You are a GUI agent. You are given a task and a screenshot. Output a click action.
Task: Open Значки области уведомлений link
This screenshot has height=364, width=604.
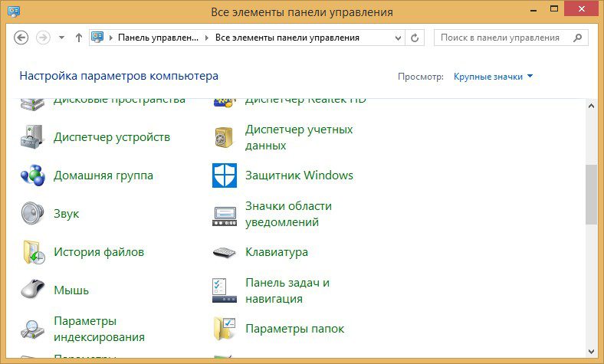288,214
